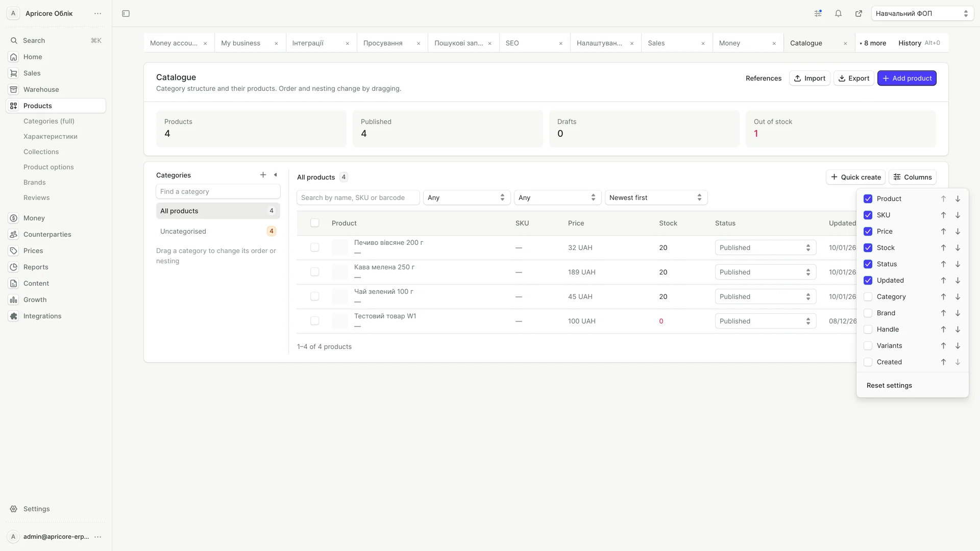This screenshot has height=551, width=980.
Task: Uncheck the Price column checkbox
Action: (x=868, y=232)
